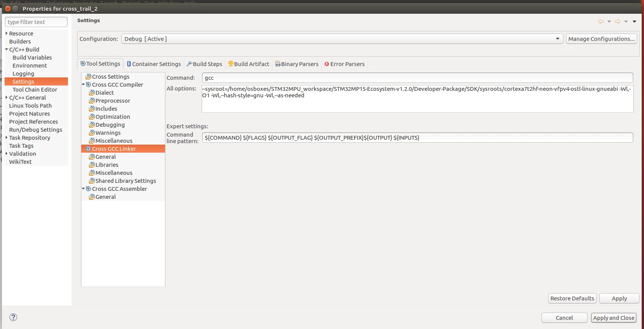Click the Optimization option page icon
Image resolution: width=644 pixels, height=329 pixels.
92,117
